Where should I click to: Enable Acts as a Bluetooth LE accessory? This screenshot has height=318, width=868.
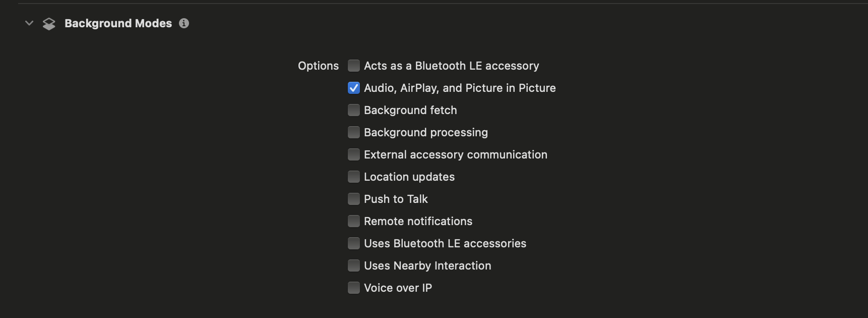[x=354, y=66]
